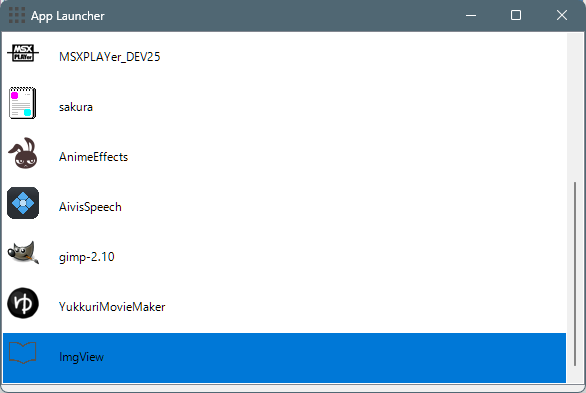Minimize the App Launcher window
586x393 pixels.
471,15
